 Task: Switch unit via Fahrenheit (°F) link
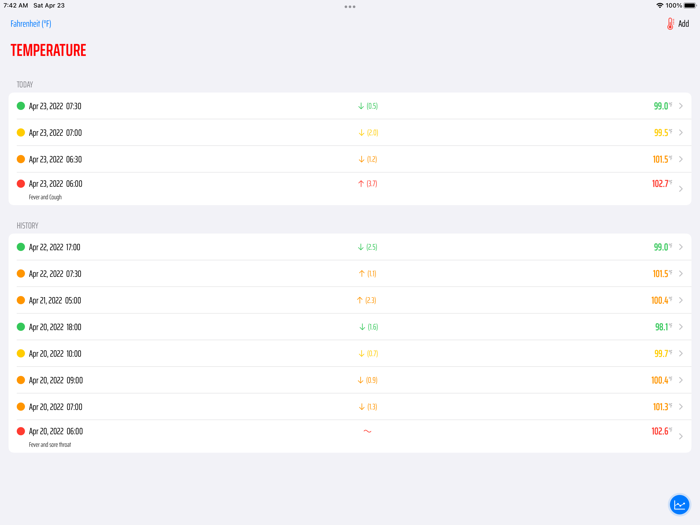31,24
